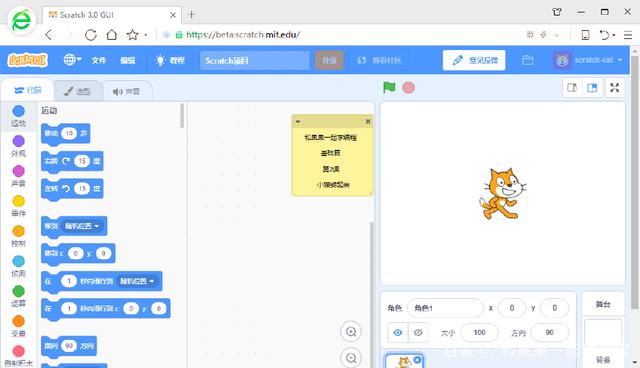
Task: Click the share button next to title
Action: (329, 60)
